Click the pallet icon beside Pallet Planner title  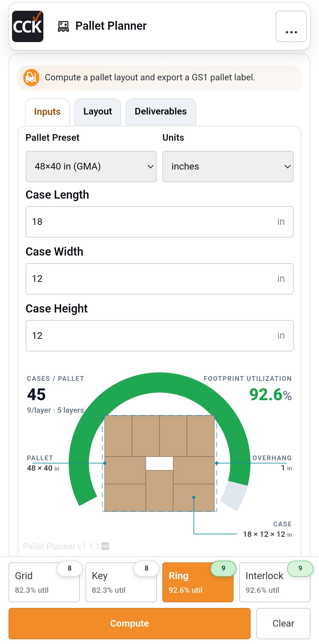click(63, 27)
